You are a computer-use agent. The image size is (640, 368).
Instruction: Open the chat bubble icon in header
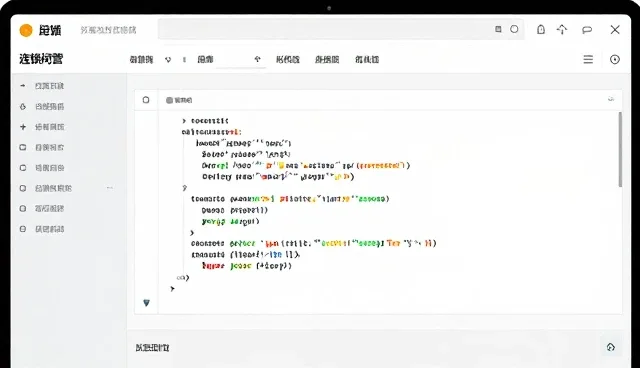click(x=587, y=30)
